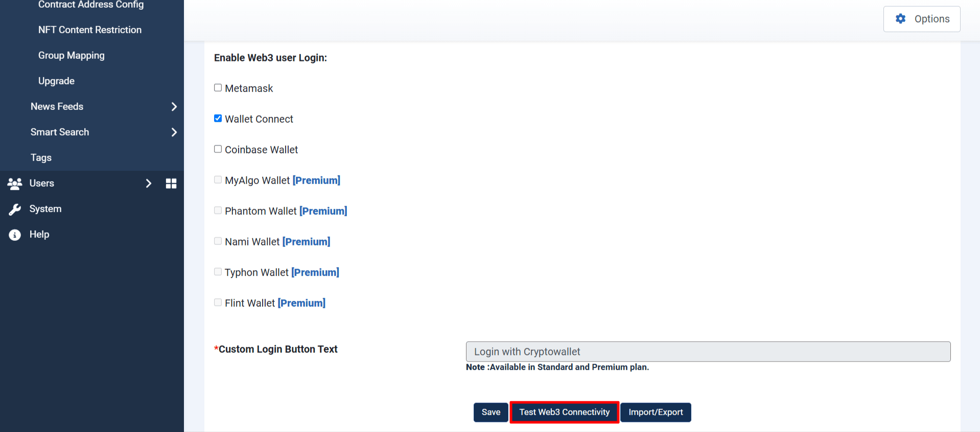Click the Import/Export button
Screen dimensions: 980x432
click(656, 413)
